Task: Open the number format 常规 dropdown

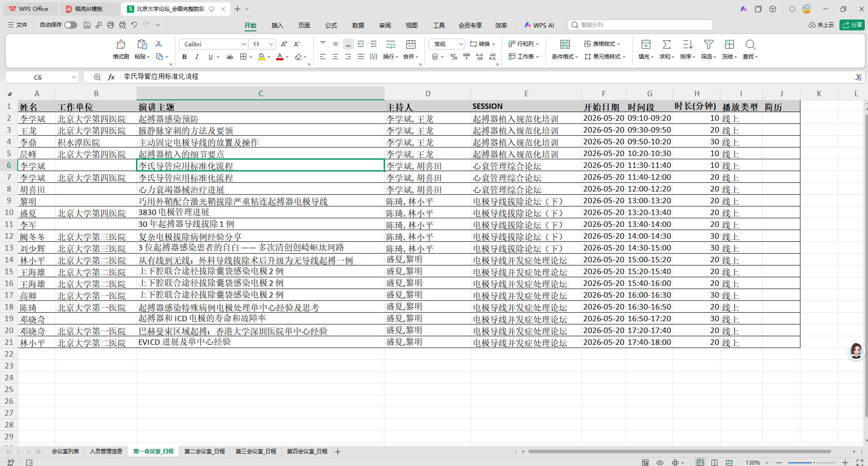Action: coord(461,44)
